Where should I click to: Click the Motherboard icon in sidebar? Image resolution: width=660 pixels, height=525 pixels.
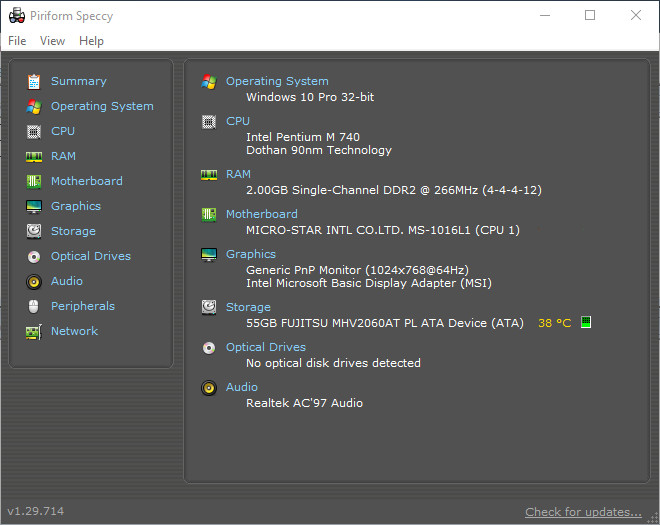click(34, 181)
